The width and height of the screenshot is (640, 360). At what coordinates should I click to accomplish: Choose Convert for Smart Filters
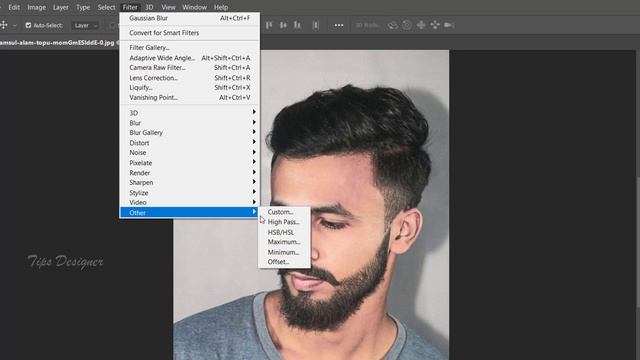click(189, 33)
